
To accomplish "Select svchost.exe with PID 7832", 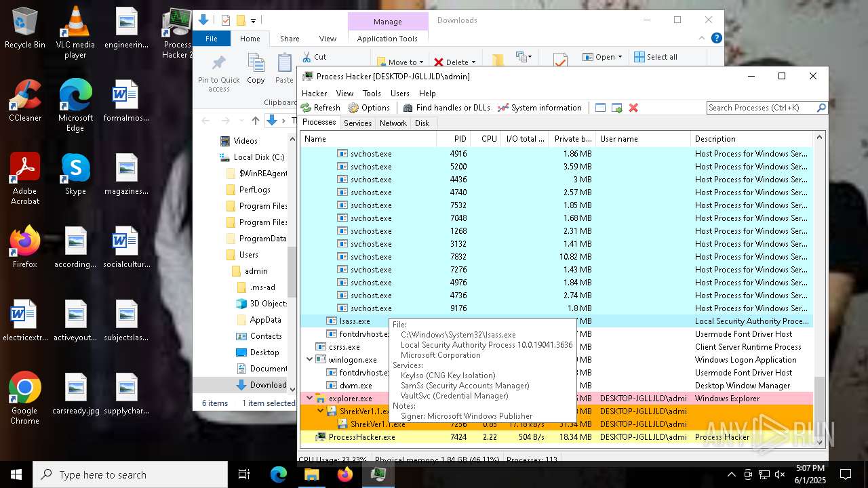I will pos(556,257).
